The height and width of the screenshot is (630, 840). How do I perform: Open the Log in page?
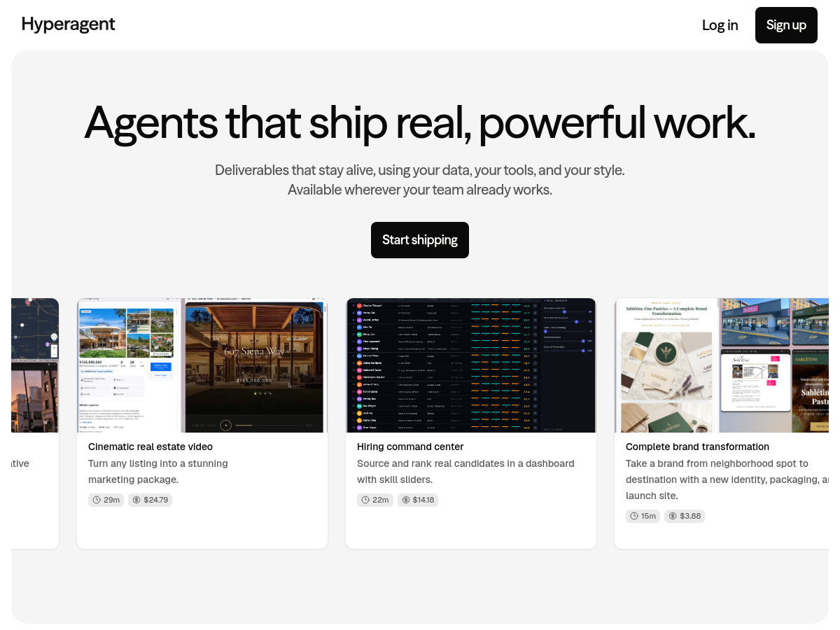[720, 25]
